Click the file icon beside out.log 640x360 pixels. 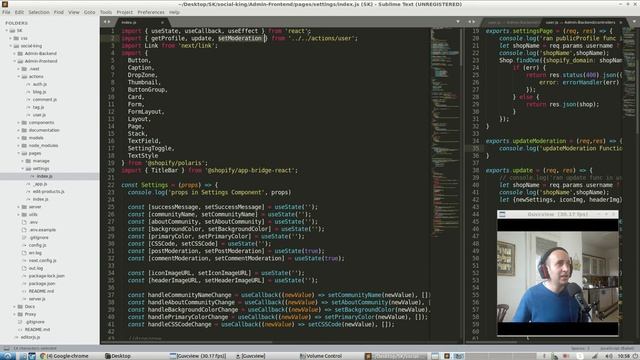pos(24,268)
